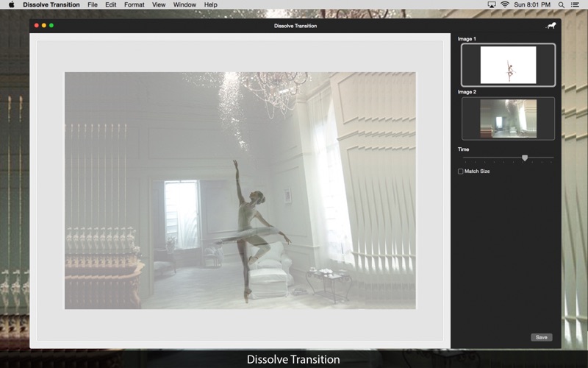Image resolution: width=588 pixels, height=368 pixels.
Task: Open the Window menu
Action: pyautogui.click(x=184, y=4)
